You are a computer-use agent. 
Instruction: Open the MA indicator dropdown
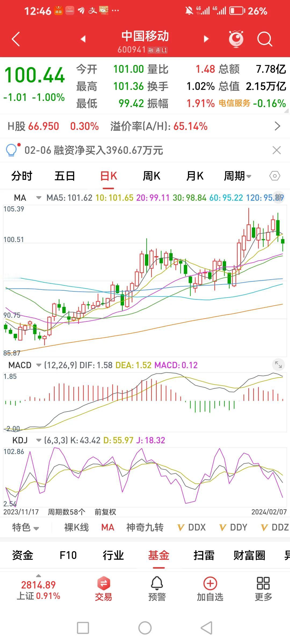coord(39,198)
